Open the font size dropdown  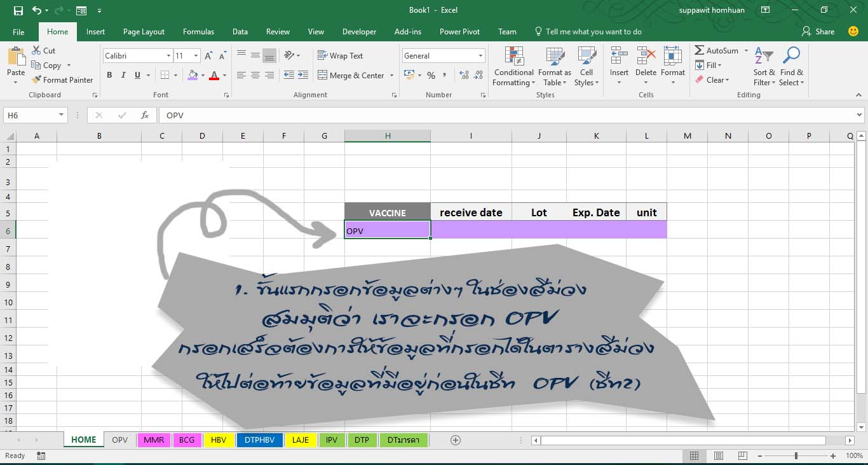(x=196, y=56)
